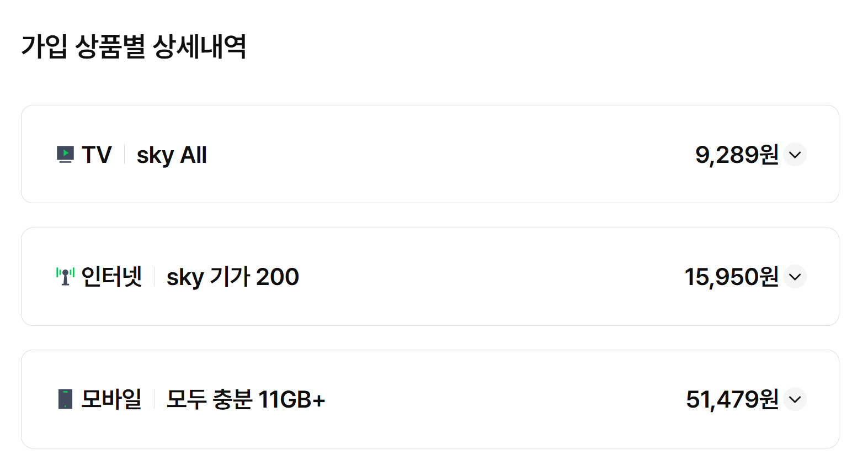Click the 51,479원 mobile price
Image resolution: width=868 pixels, height=470 pixels.
point(732,399)
